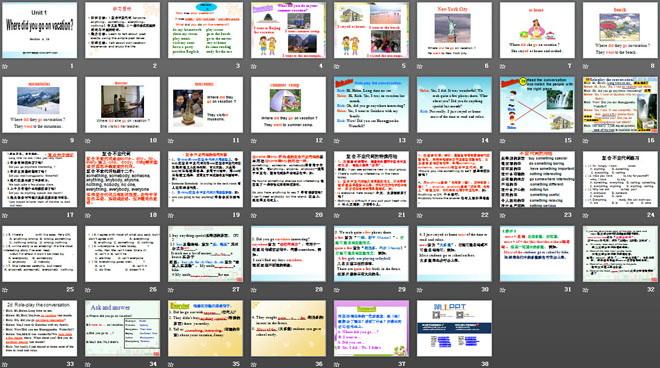Viewport: 660px width, 368px height.
Task: Select the final 1PPT slide thumbnail
Action: [454, 328]
